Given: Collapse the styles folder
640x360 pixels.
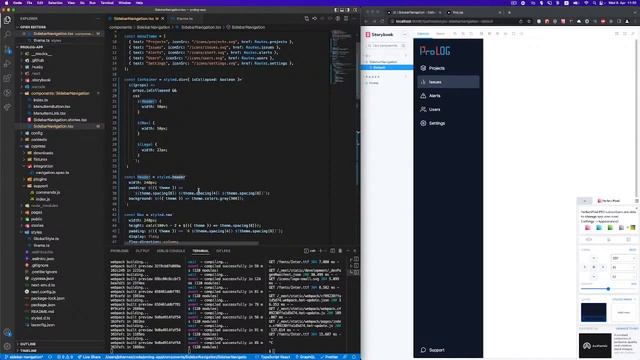Looking at the screenshot, I should coord(36,232).
